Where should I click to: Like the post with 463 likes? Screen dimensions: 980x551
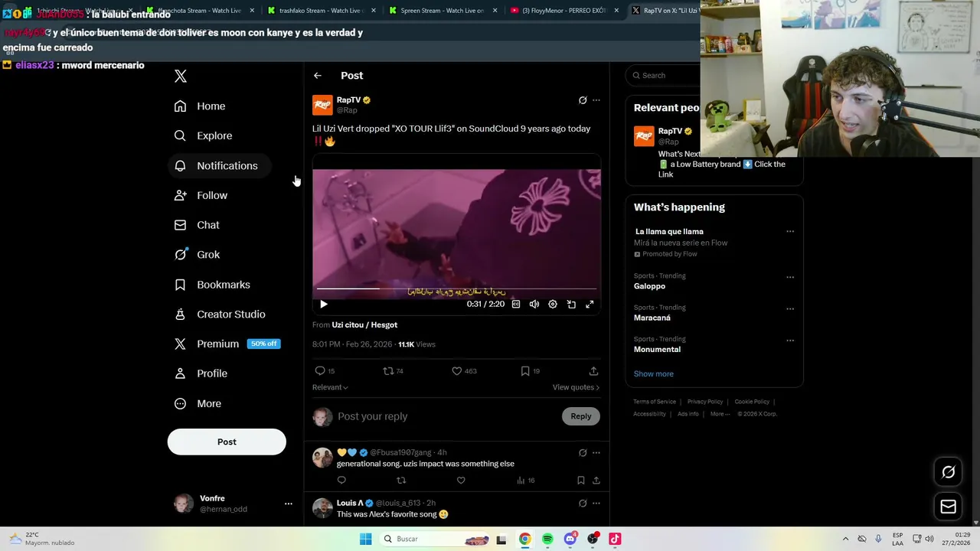[457, 371]
